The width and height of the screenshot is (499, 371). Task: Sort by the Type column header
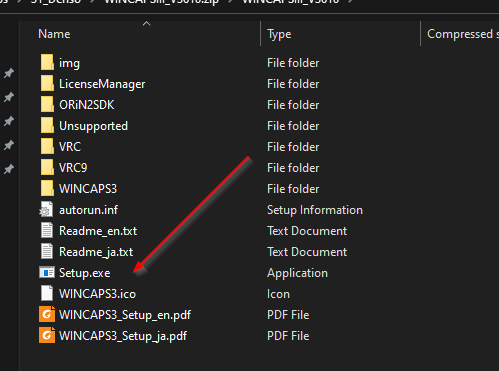(279, 34)
